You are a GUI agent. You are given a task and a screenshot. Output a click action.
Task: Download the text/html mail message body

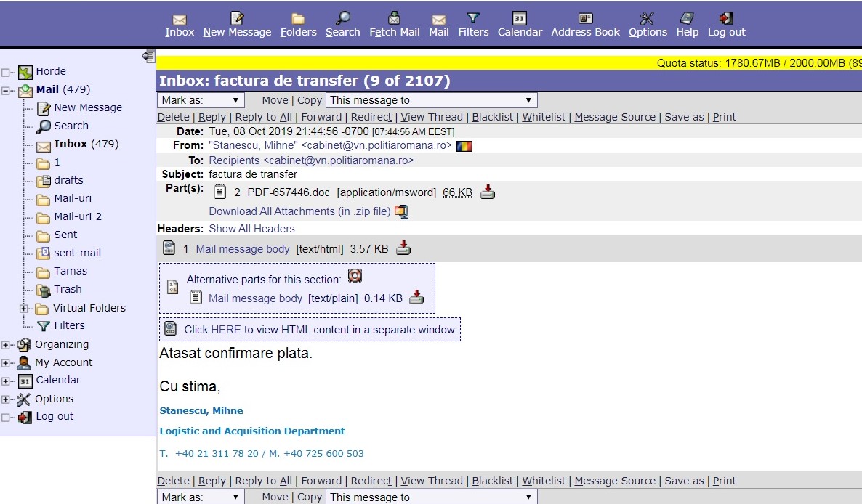click(403, 248)
